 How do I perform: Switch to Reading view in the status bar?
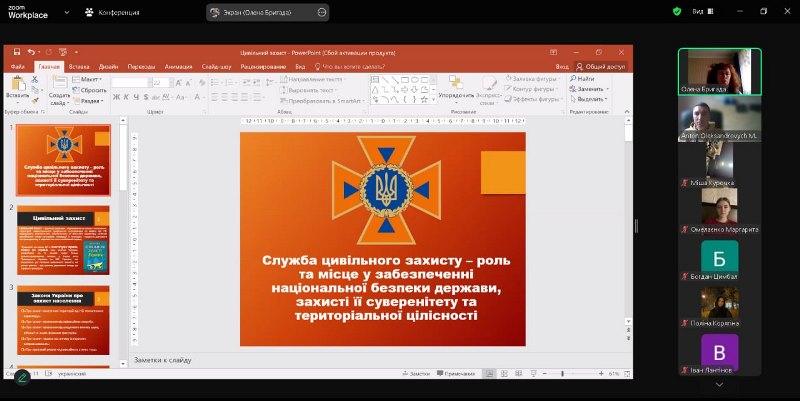coord(519,374)
